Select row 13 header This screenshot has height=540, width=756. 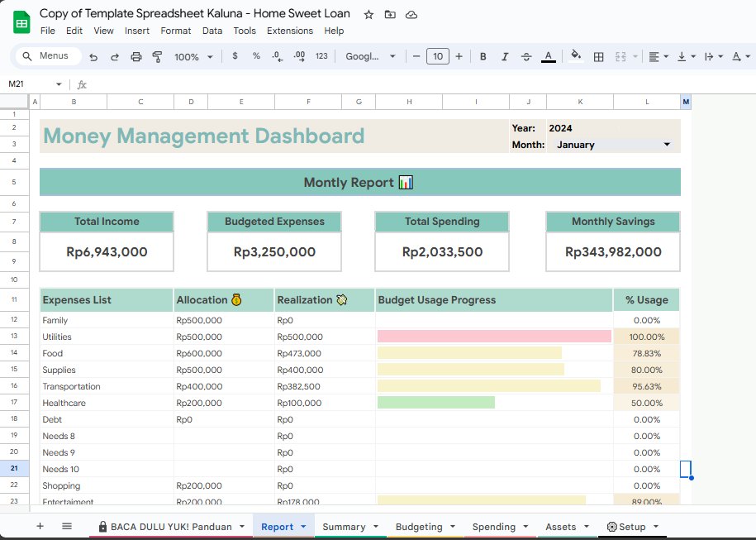(x=14, y=336)
